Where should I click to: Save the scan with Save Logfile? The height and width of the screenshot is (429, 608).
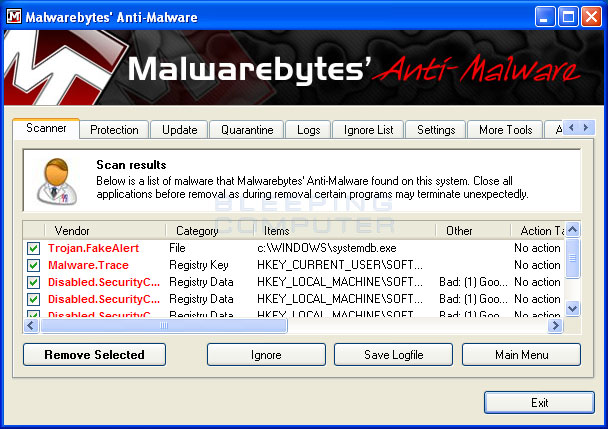pos(393,355)
